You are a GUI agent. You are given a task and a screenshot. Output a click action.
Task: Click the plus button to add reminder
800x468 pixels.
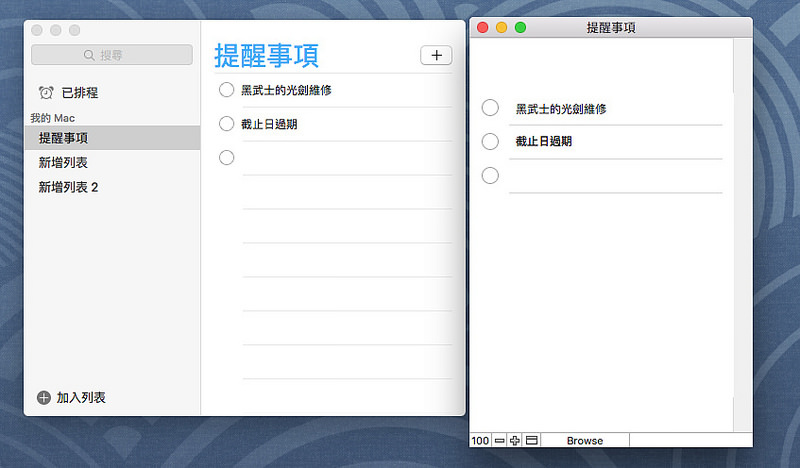[x=436, y=55]
